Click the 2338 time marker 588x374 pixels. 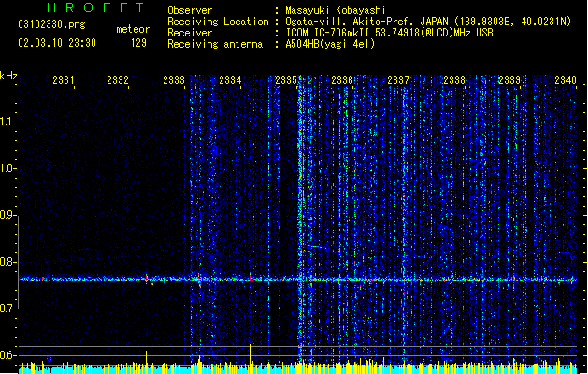click(454, 79)
